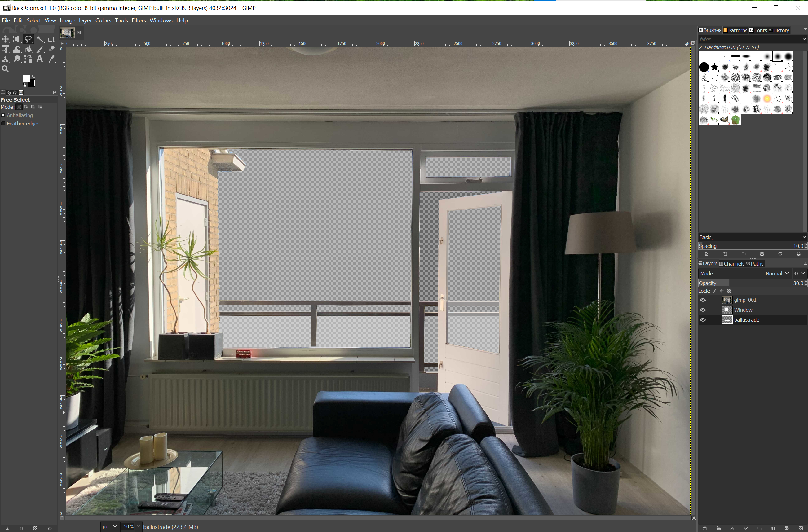808x532 pixels.
Task: Expand the Basic brush tag dropdown
Action: point(804,237)
